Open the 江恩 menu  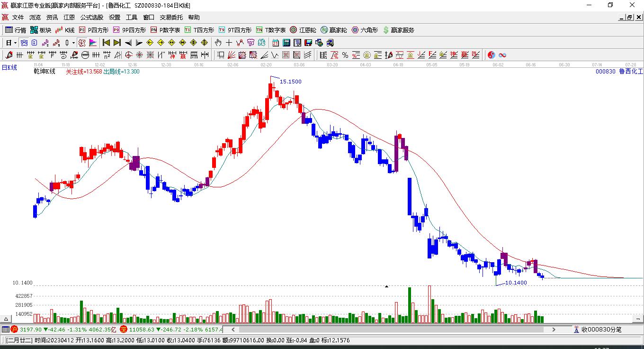point(69,18)
